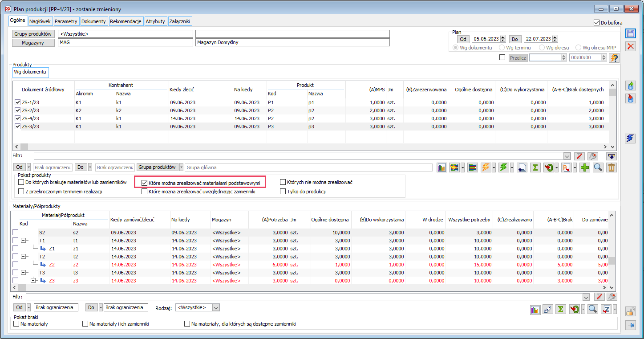Image resolution: width=644 pixels, height=339 pixels.
Task: Click the Magazyny button
Action: pyautogui.click(x=33, y=42)
